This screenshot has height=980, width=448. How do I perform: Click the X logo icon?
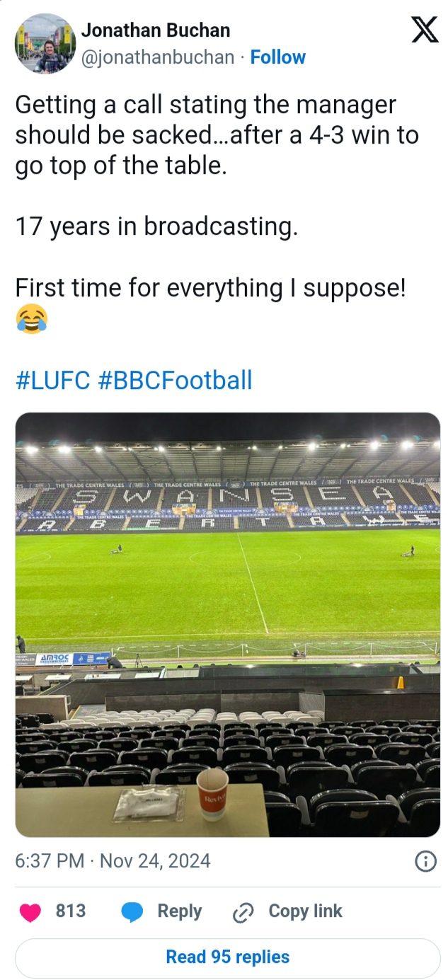coord(425,30)
